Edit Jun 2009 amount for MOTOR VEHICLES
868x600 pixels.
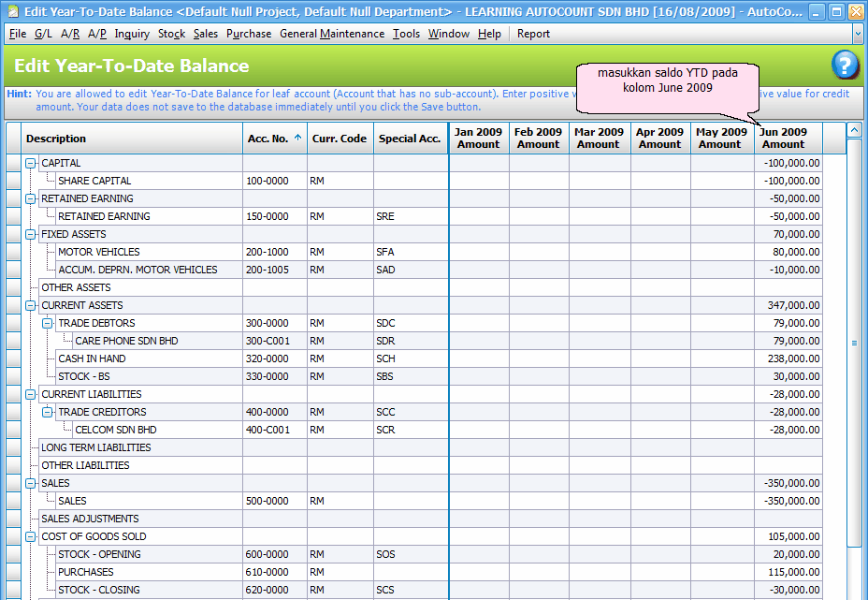click(788, 252)
